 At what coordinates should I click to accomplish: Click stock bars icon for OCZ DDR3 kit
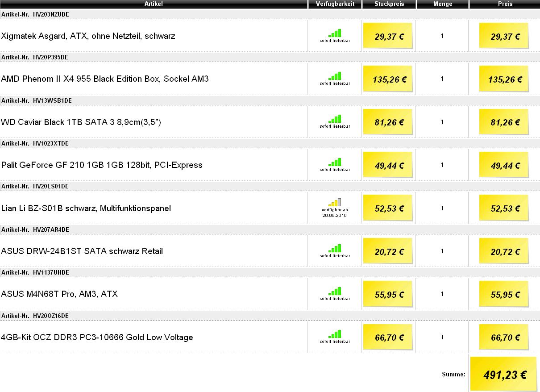(335, 334)
